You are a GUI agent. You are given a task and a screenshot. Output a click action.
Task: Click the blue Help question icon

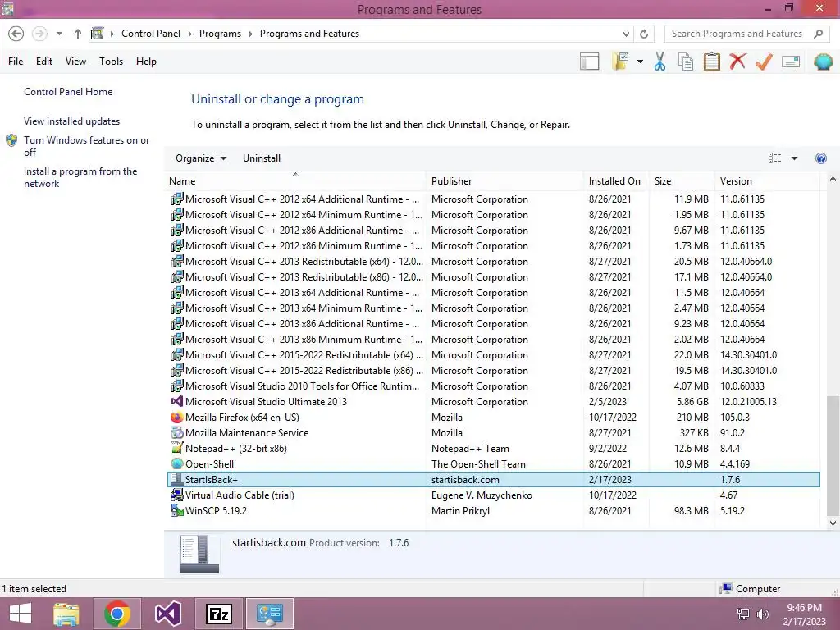(820, 158)
